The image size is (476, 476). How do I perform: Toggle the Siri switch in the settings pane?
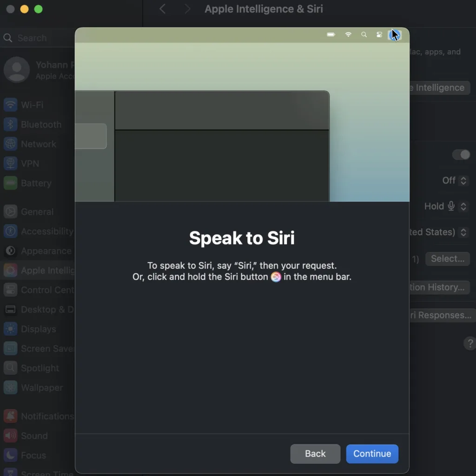coord(461,154)
